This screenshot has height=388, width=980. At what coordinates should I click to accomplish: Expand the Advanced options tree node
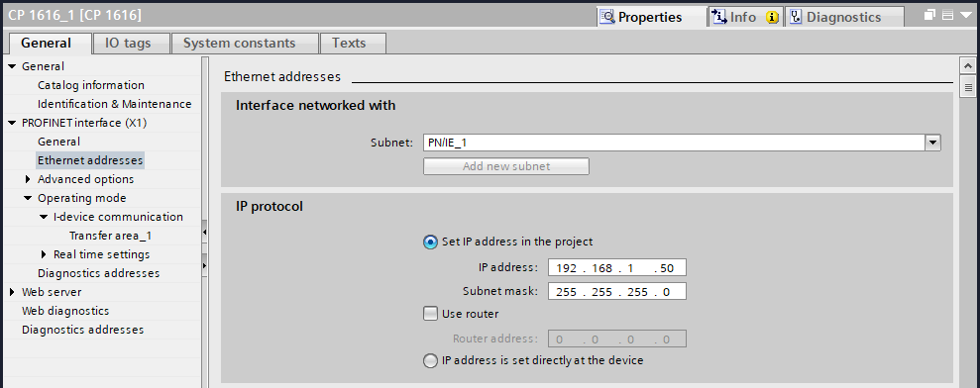click(x=28, y=179)
